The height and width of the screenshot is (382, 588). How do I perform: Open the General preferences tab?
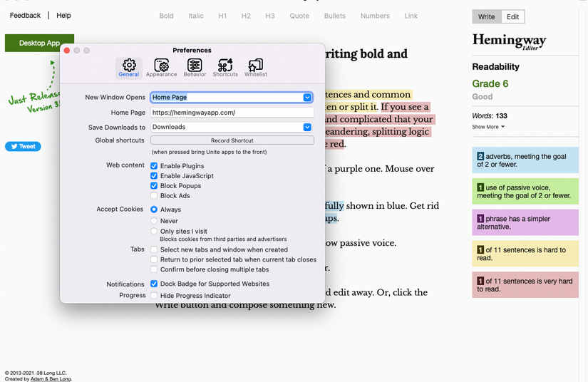pos(129,68)
